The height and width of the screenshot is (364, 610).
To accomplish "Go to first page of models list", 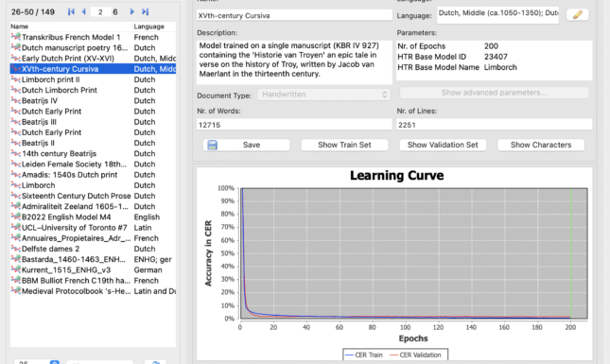I will tap(71, 11).
